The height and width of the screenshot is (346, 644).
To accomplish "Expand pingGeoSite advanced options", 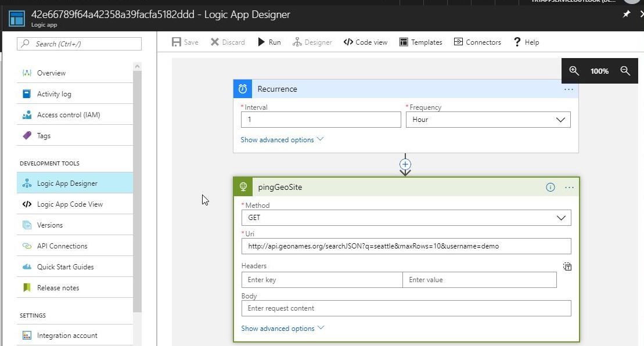I will pyautogui.click(x=282, y=329).
